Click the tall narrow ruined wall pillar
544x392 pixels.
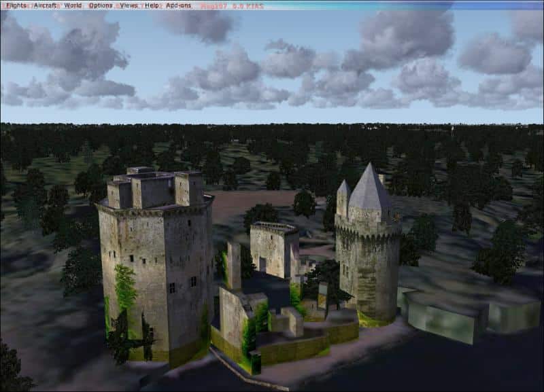pos(233,265)
